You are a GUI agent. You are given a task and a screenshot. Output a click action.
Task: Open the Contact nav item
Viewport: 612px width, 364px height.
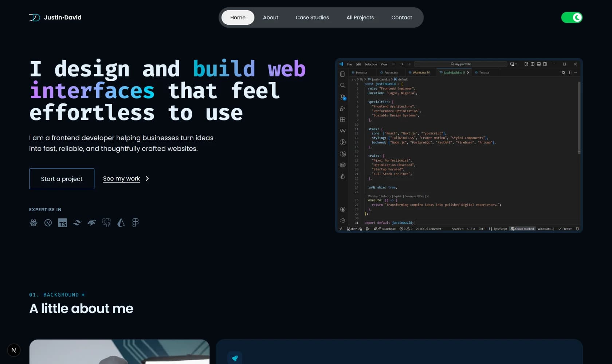402,17
